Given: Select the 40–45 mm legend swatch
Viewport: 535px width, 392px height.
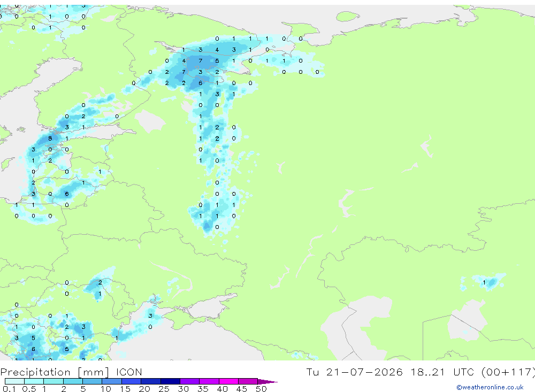Looking at the screenshot, I should coord(228,381).
